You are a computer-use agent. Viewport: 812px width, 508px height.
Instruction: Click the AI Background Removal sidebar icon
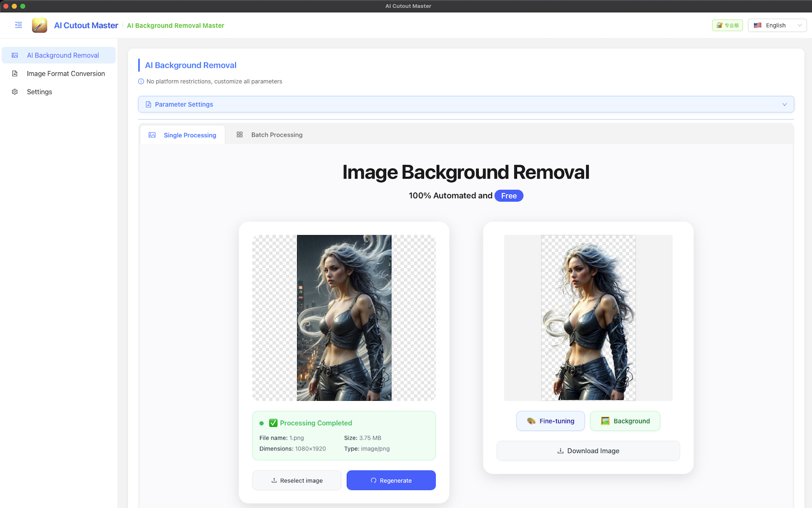15,55
